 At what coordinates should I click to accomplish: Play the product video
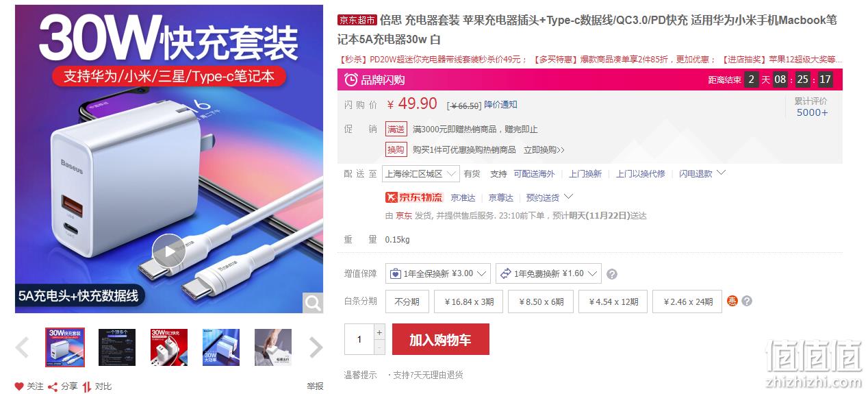[x=168, y=251]
